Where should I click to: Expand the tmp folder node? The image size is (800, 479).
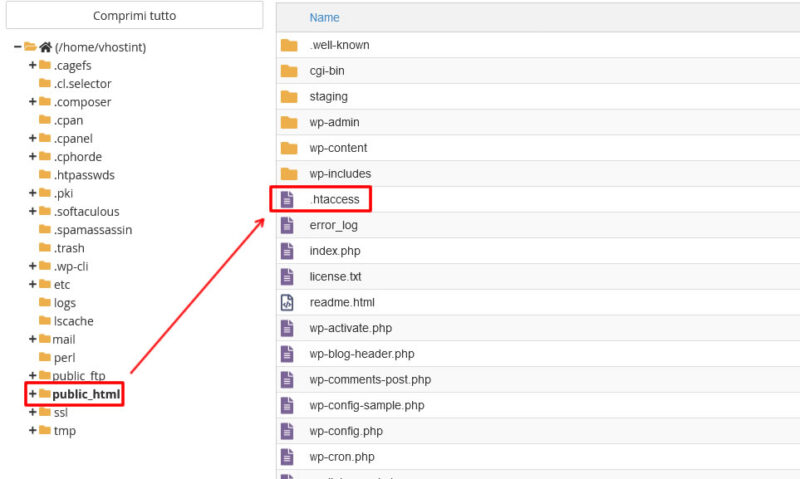32,430
